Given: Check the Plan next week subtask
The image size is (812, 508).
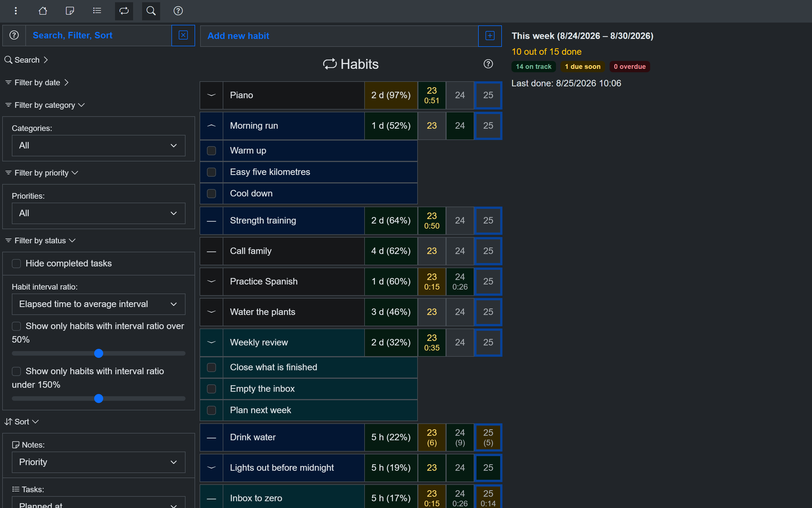Looking at the screenshot, I should click(x=211, y=410).
